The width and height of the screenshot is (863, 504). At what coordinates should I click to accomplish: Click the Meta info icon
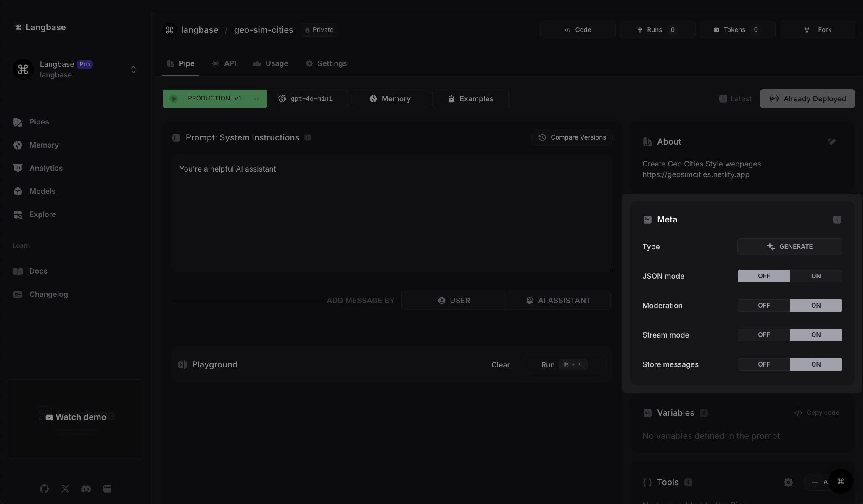point(837,219)
